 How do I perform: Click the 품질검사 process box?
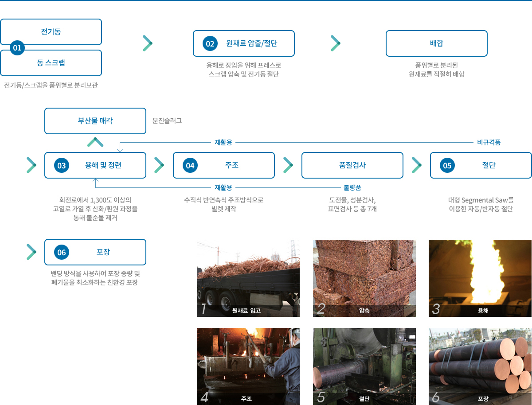click(352, 165)
